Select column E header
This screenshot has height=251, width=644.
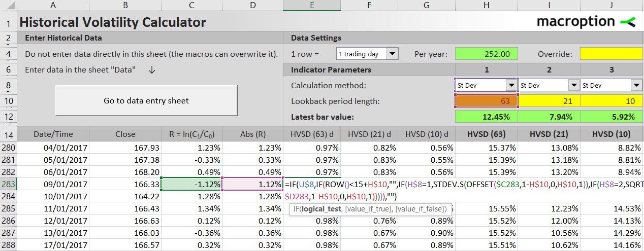pos(312,6)
